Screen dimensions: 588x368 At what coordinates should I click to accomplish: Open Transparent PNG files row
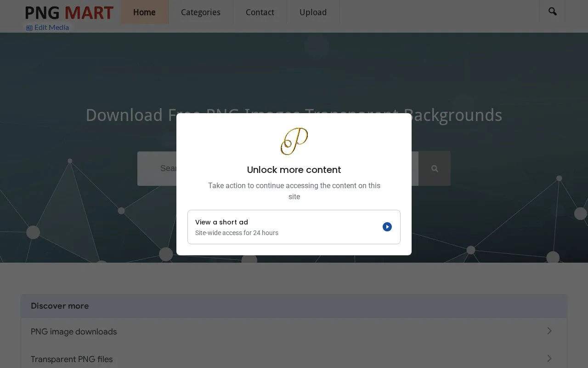294,359
